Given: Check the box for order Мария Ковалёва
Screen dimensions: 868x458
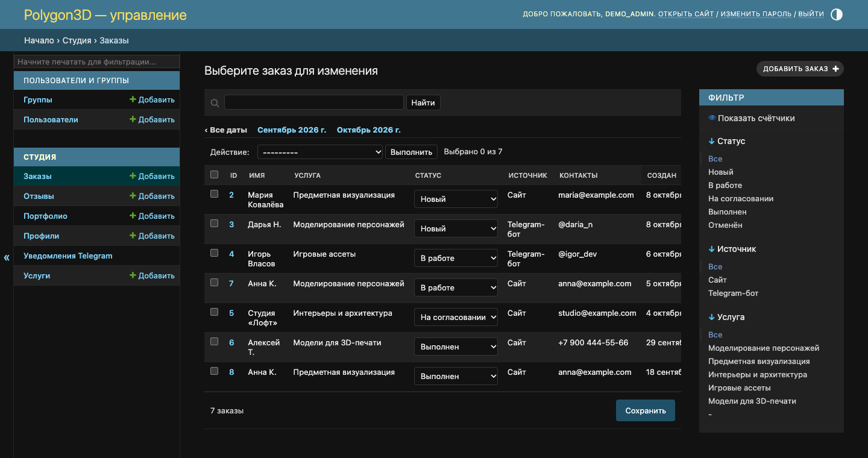Looking at the screenshot, I should point(214,194).
